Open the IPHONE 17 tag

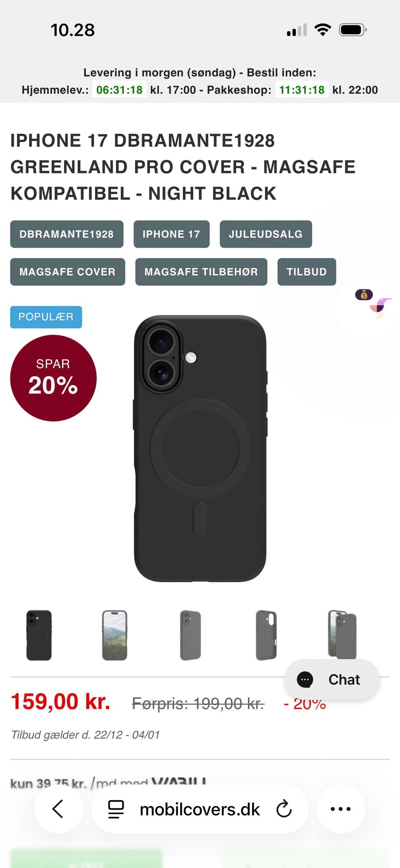(x=171, y=234)
